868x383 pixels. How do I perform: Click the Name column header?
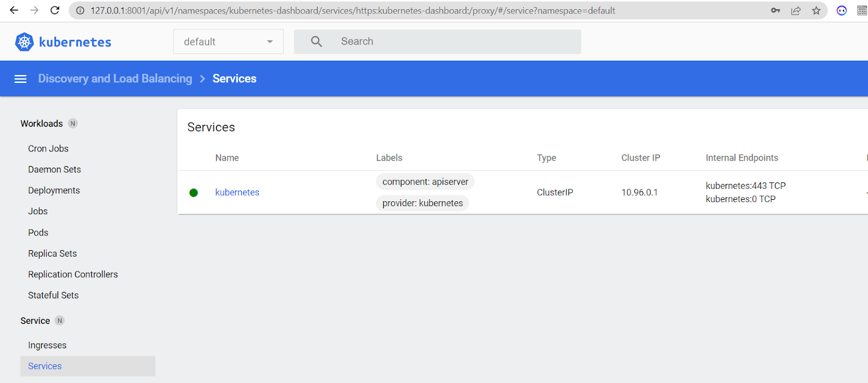pyautogui.click(x=227, y=158)
